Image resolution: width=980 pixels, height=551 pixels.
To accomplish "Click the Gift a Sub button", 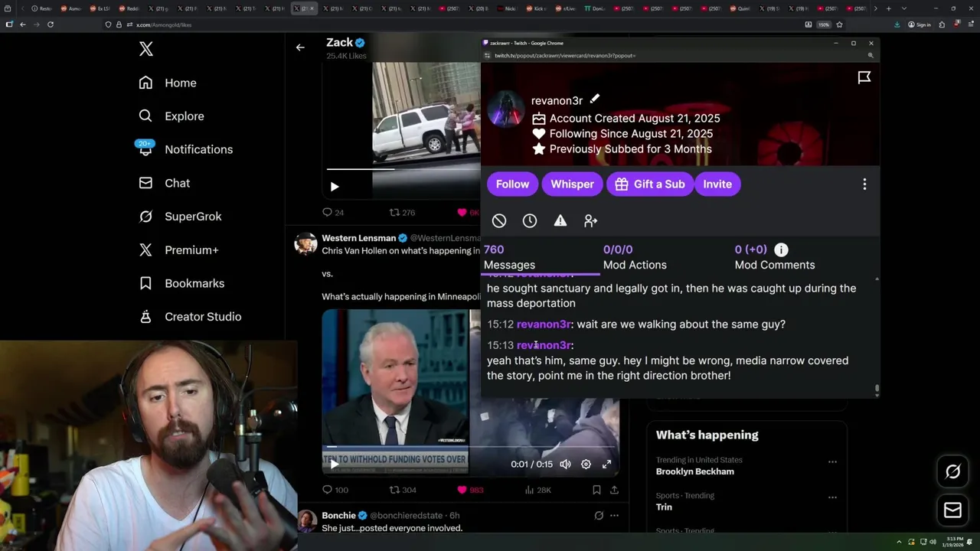I will coord(649,184).
